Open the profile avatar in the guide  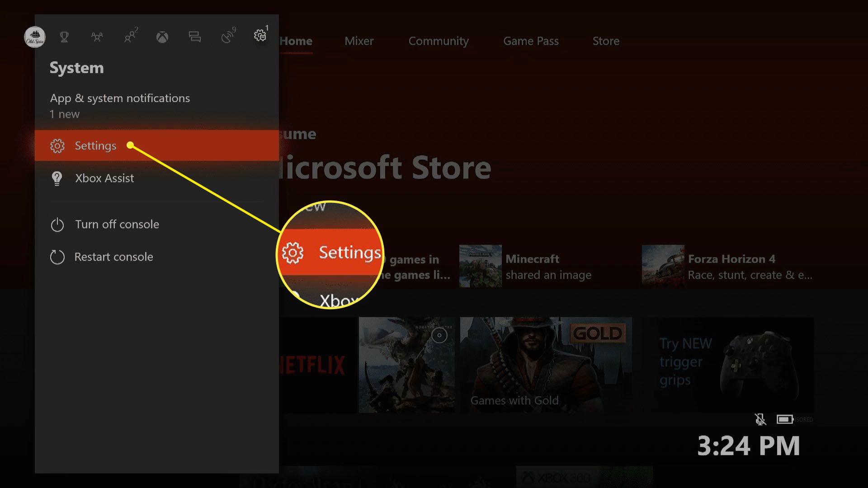[x=35, y=37]
